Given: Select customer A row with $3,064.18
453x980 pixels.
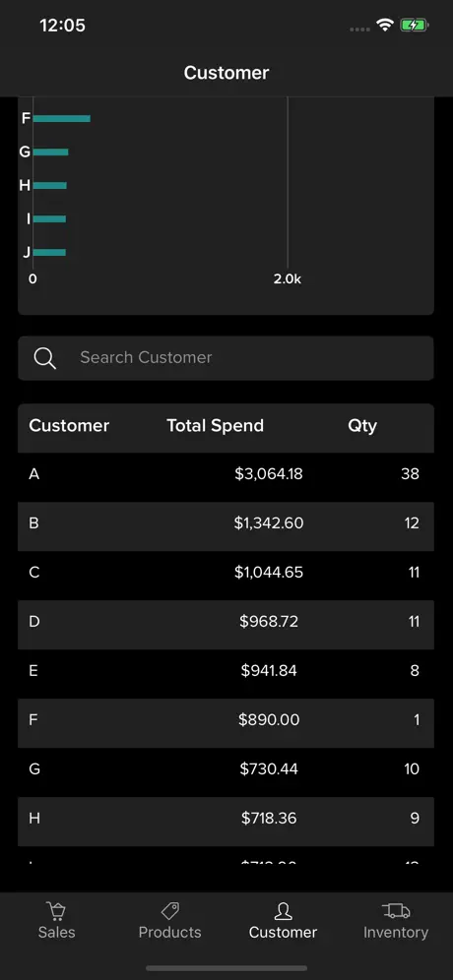Looking at the screenshot, I should tap(226, 474).
